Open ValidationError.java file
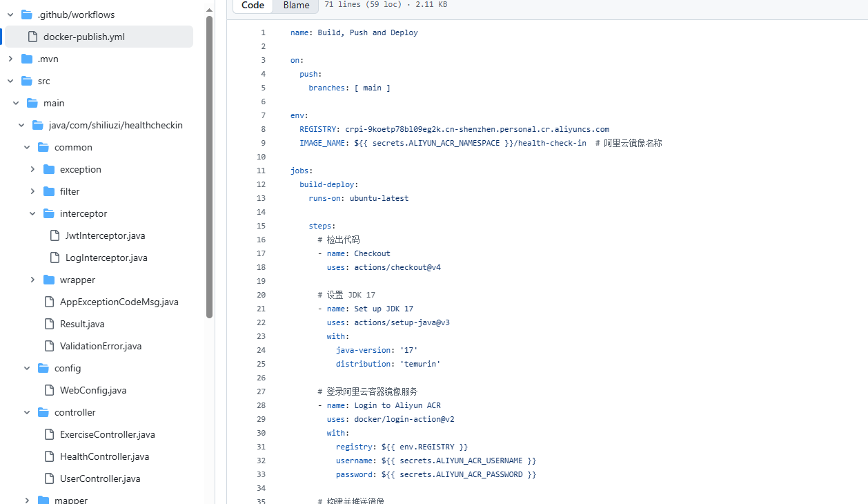868x504 pixels. coord(101,346)
